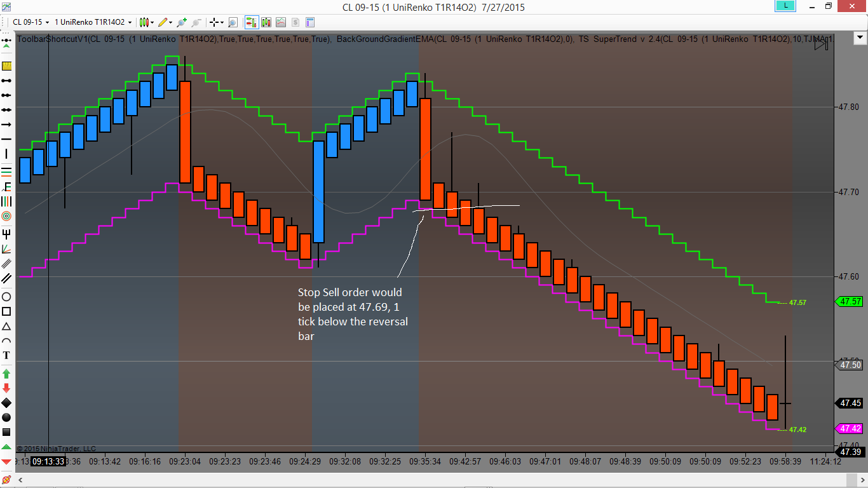Click the scroll-to-latest-bar arrow icon

click(x=821, y=44)
